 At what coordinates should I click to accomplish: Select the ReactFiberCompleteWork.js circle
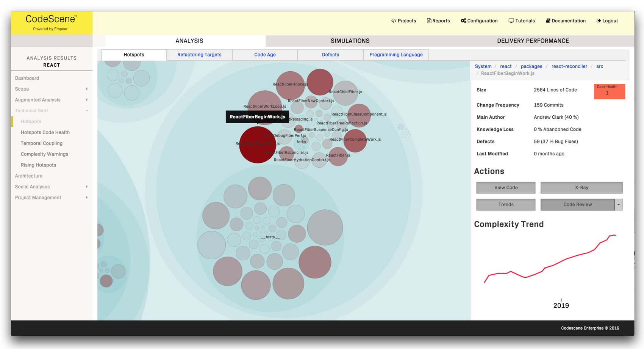pyautogui.click(x=355, y=141)
